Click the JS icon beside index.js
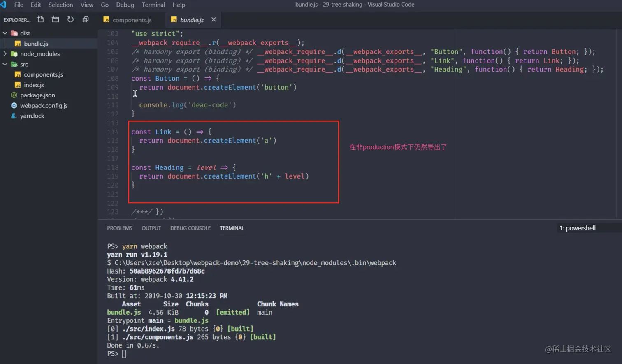Screen dimensions: 622x364 point(18,85)
